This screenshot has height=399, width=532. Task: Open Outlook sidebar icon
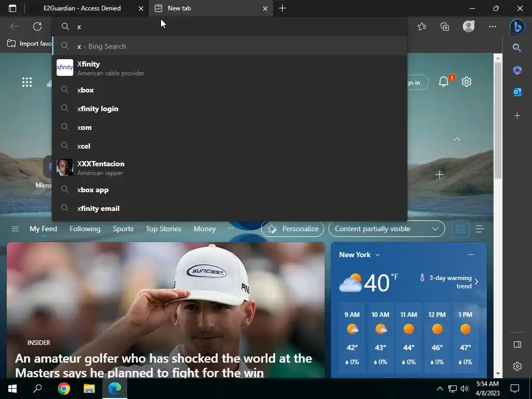pos(517,92)
